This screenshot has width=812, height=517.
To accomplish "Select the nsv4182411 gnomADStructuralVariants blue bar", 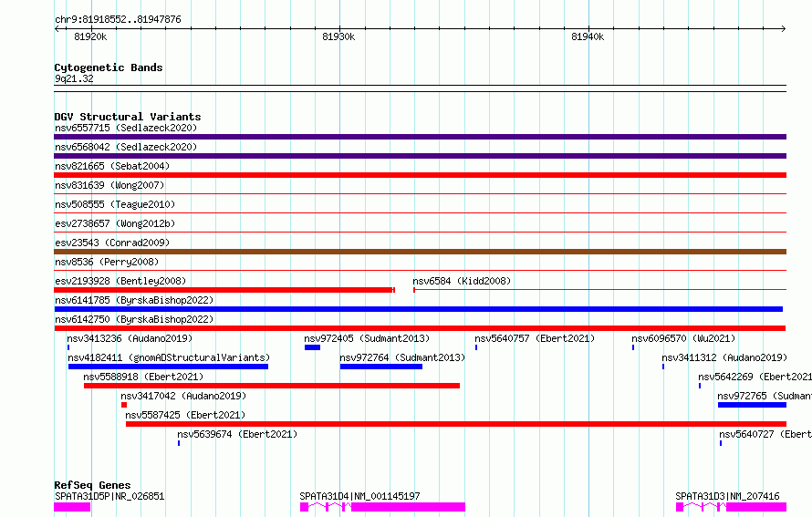I will pyautogui.click(x=168, y=367).
